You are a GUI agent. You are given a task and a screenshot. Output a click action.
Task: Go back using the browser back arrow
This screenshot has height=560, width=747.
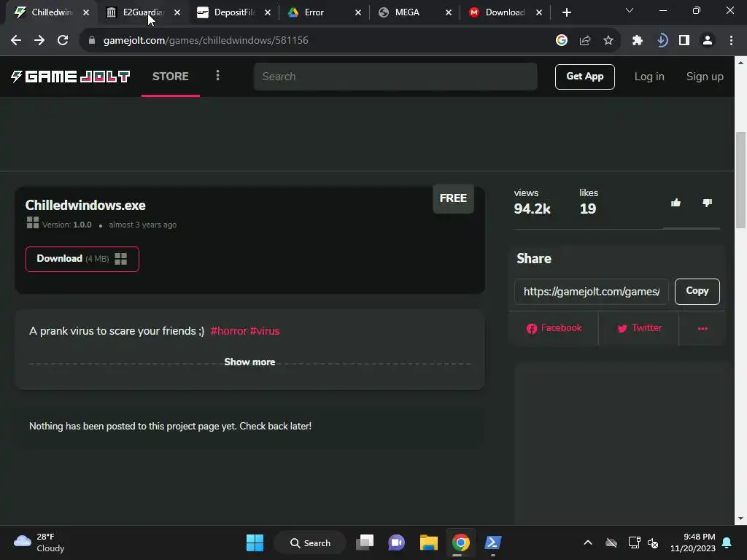(x=16, y=41)
